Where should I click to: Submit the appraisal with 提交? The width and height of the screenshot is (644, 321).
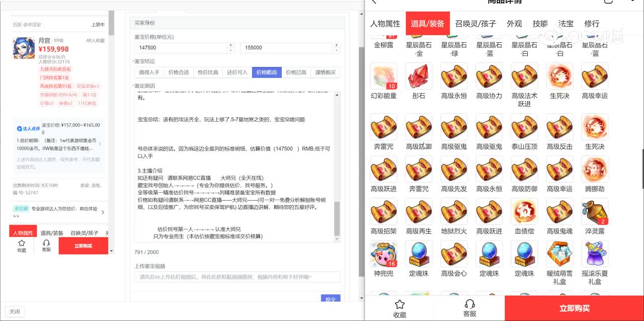pyautogui.click(x=331, y=299)
